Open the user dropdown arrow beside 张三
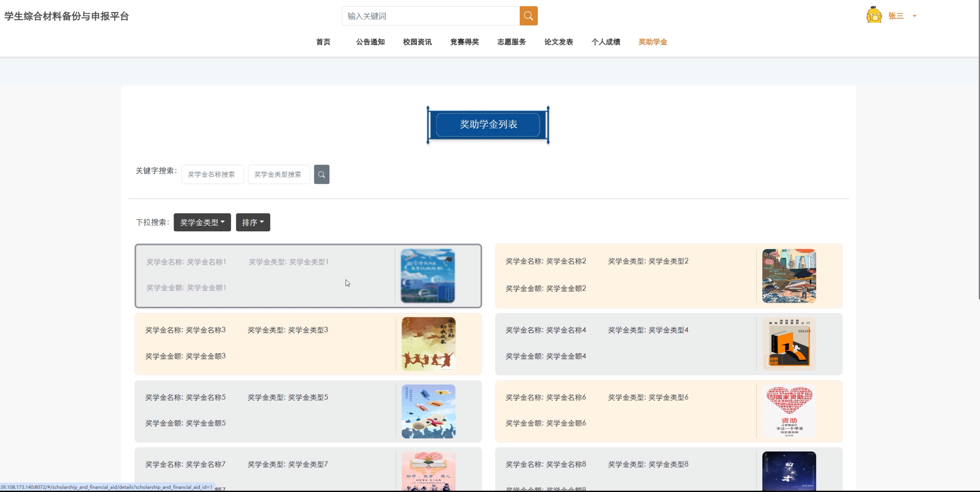 [x=915, y=16]
